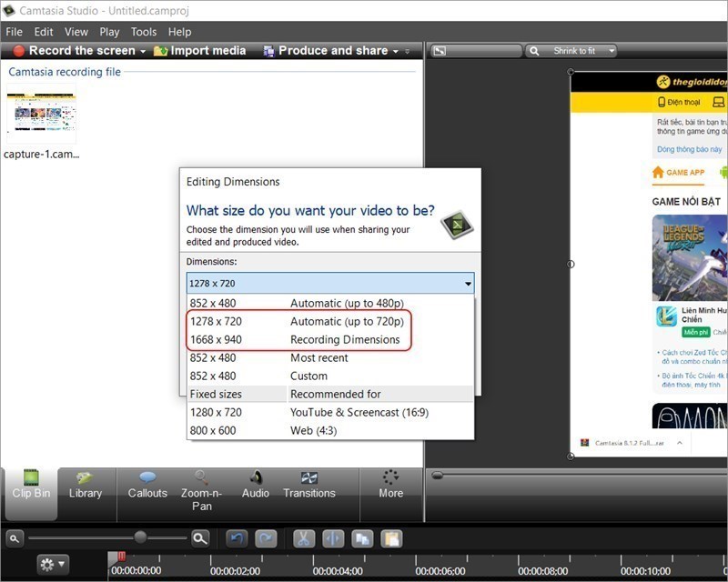Viewport: 728px width, 582px height.
Task: Click Paste icon on timeline toolbar
Action: pyautogui.click(x=391, y=539)
